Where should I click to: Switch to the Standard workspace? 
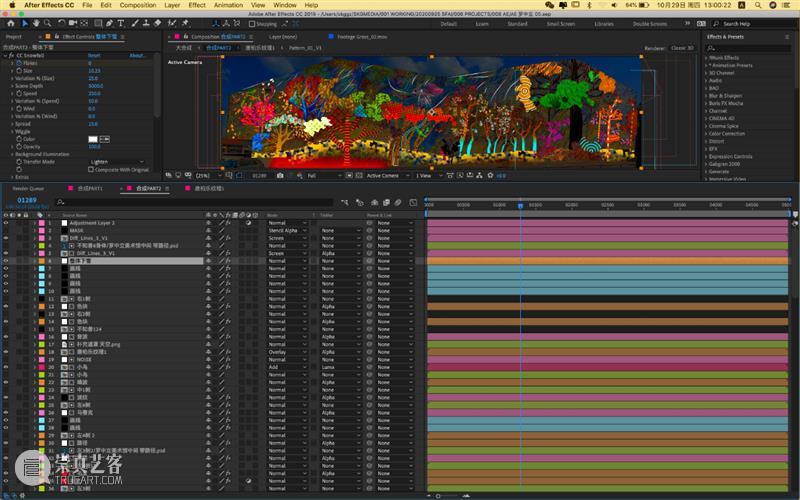click(x=517, y=24)
